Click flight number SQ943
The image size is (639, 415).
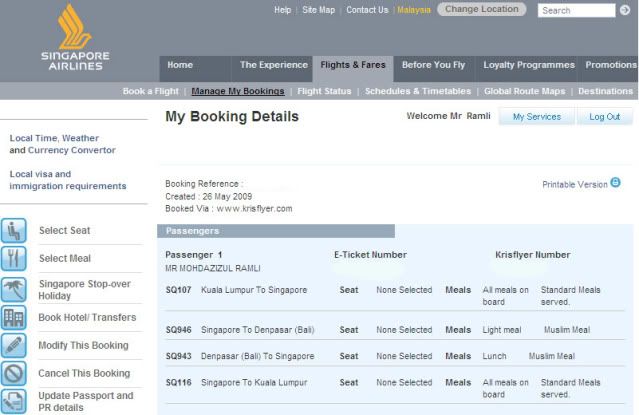tap(178, 356)
